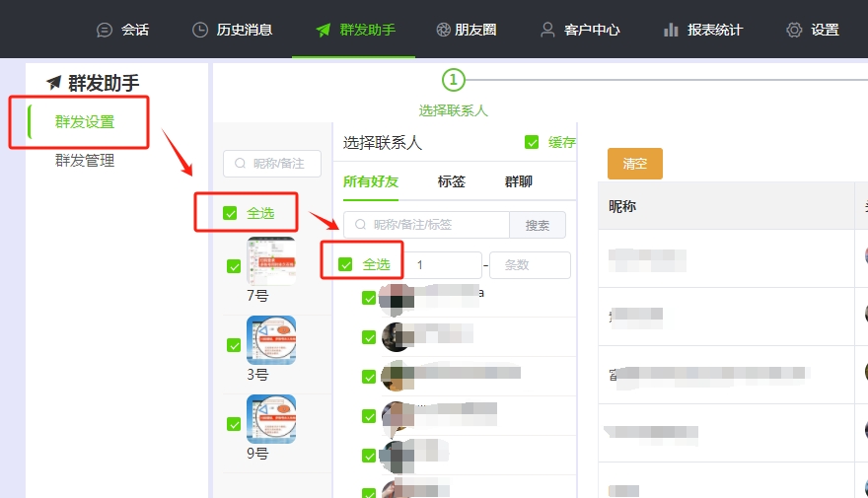Click the 群发助手 sidebar title
The image size is (868, 498).
point(104,83)
